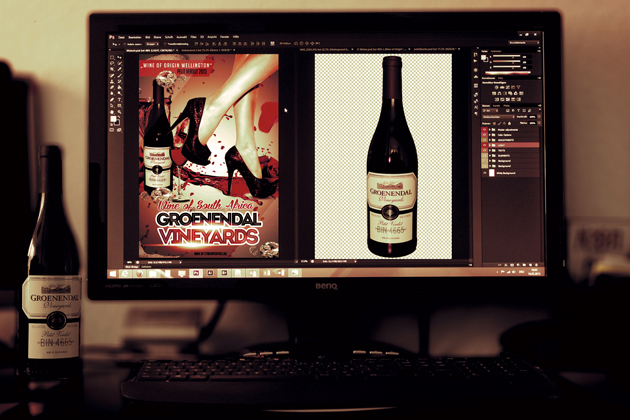Switch to the second document tab (Unbenannt)
The height and width of the screenshot is (420, 630).
(207, 50)
